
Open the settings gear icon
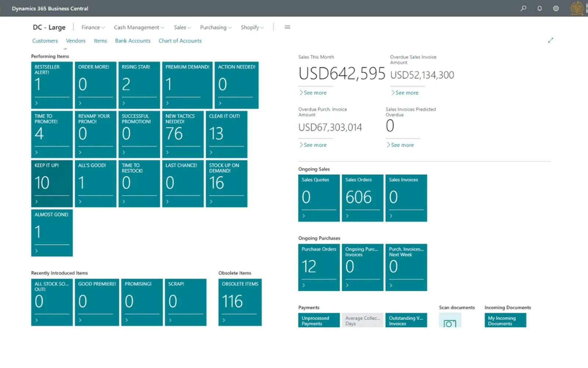point(556,8)
